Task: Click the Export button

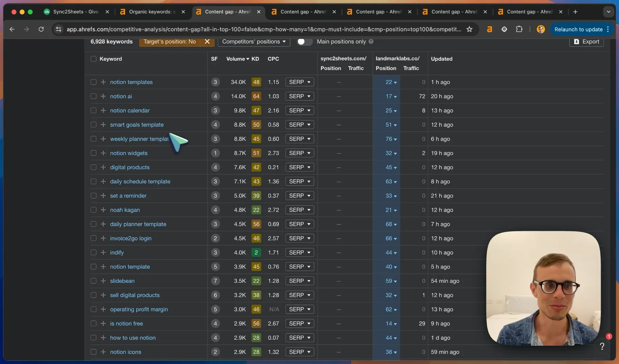Action: coord(586,41)
